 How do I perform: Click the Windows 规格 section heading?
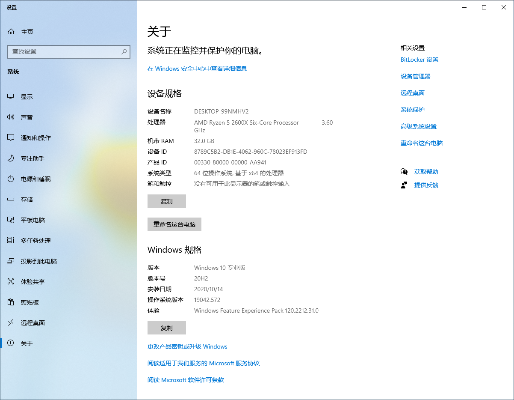pyautogui.click(x=174, y=250)
